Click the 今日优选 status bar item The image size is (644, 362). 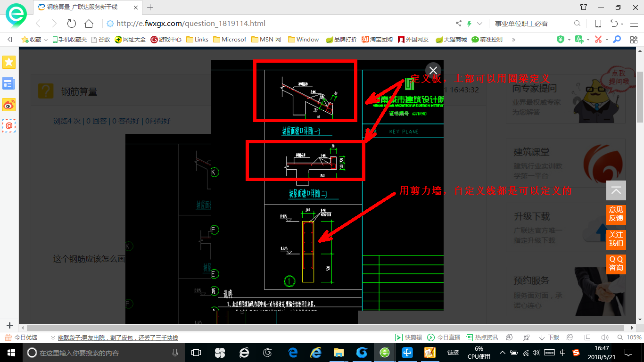point(21,337)
